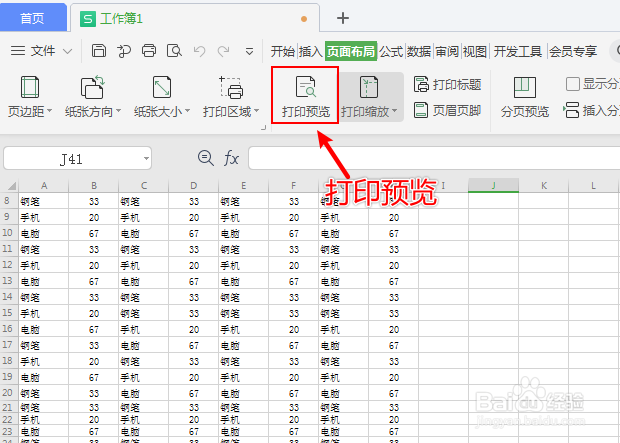Click cell A9 containing 手机
This screenshot has width=620, height=443.
click(43, 217)
